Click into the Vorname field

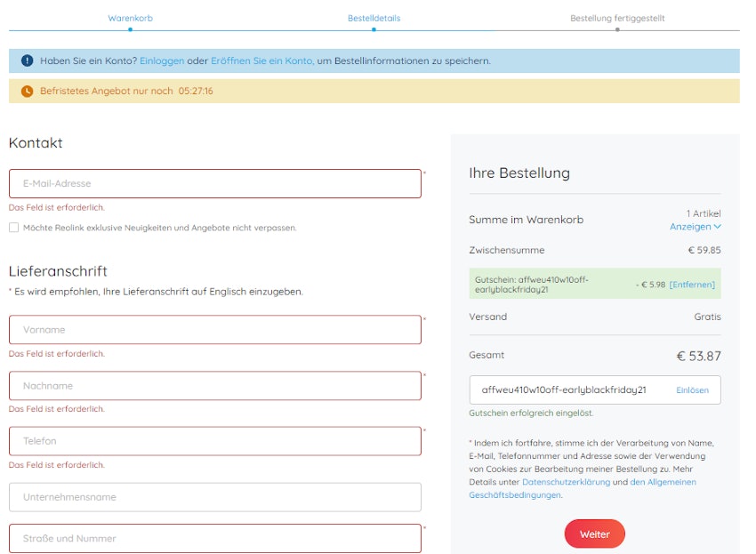(x=214, y=330)
